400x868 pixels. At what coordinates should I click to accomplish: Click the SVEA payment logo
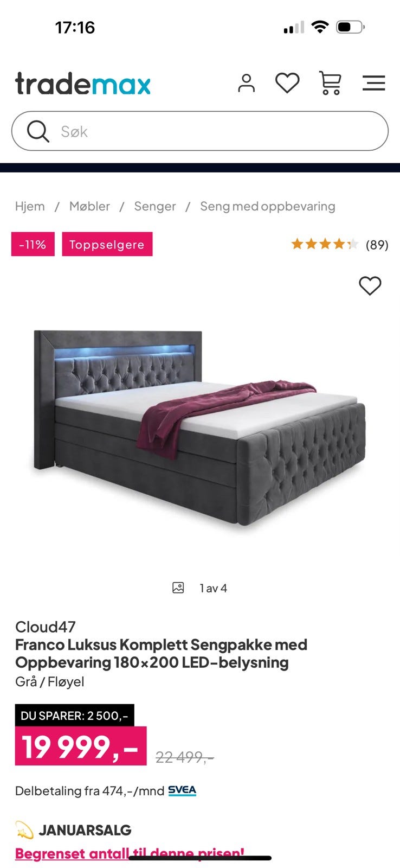tap(182, 790)
